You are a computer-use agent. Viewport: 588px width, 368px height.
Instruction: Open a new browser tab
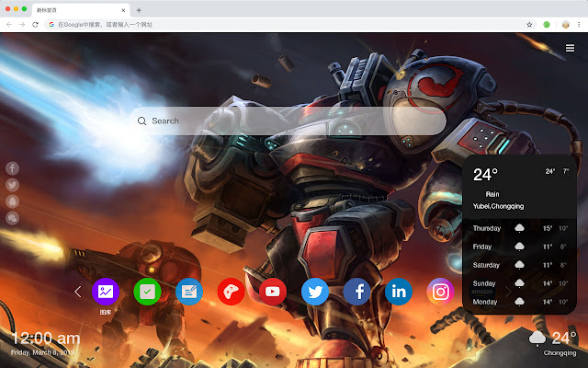click(139, 10)
